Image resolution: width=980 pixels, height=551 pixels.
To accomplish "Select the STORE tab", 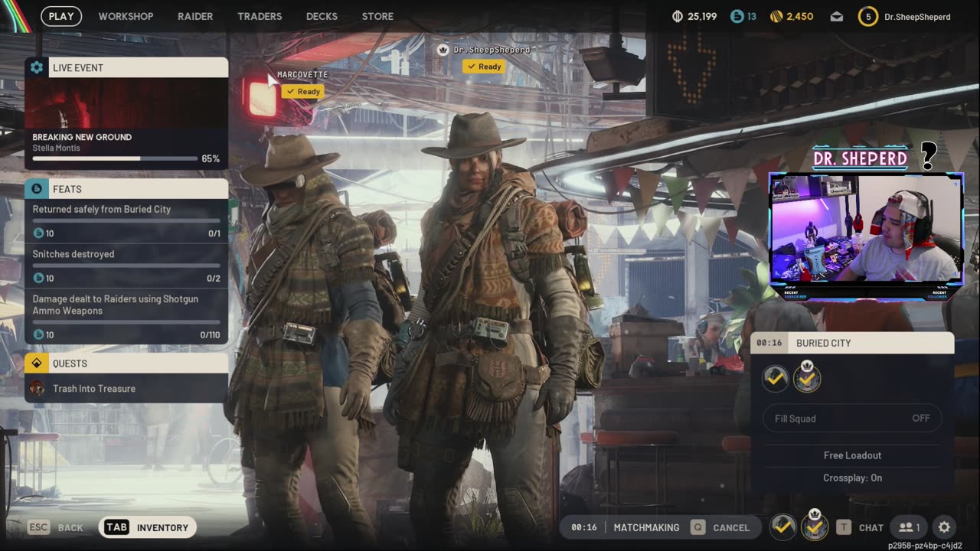I will (377, 16).
